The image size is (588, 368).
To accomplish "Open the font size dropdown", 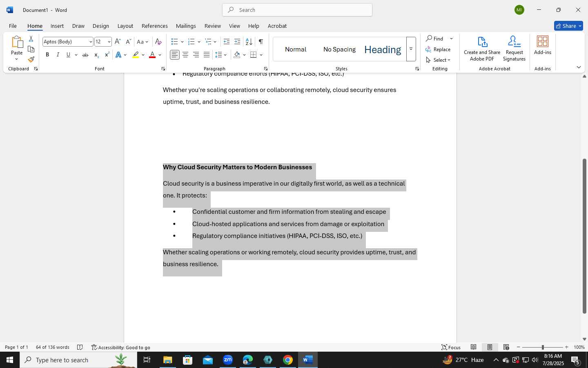I will coord(109,42).
